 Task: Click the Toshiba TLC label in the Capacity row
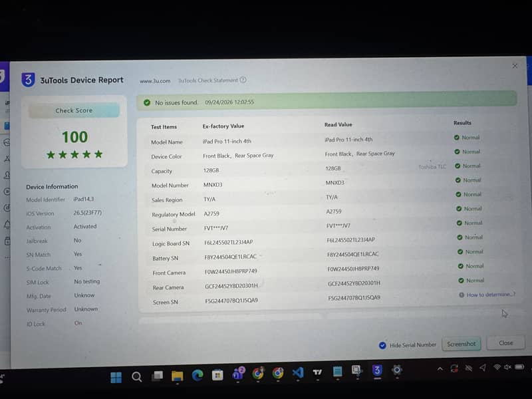pos(432,167)
